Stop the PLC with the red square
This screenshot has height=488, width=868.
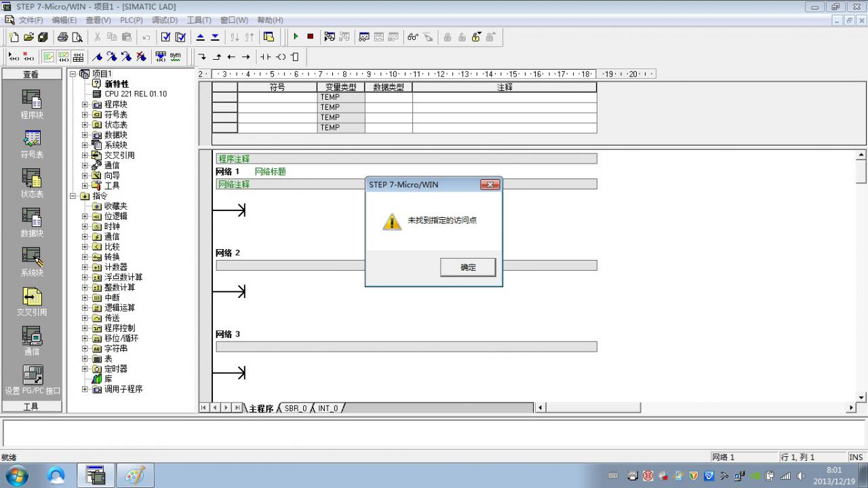click(x=311, y=37)
